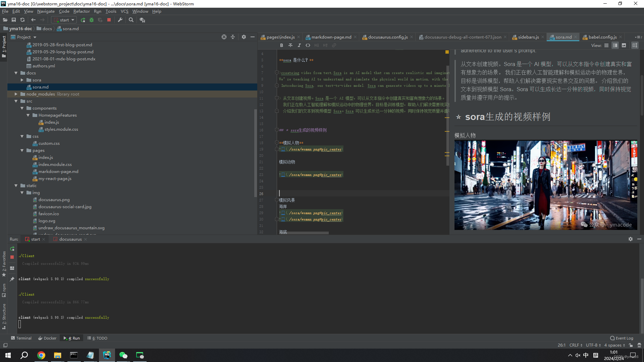
Task: Switch view to preview only mode
Action: 624,45
